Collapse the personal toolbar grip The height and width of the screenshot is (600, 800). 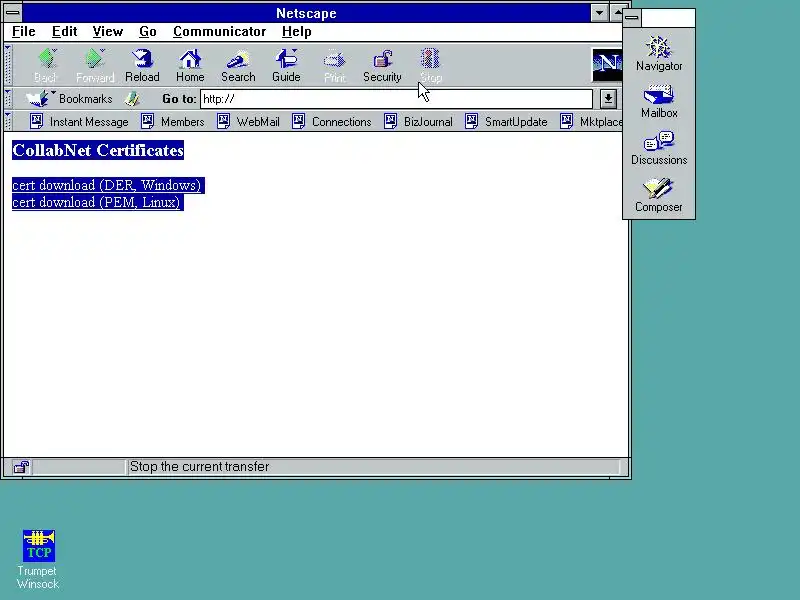click(8, 121)
